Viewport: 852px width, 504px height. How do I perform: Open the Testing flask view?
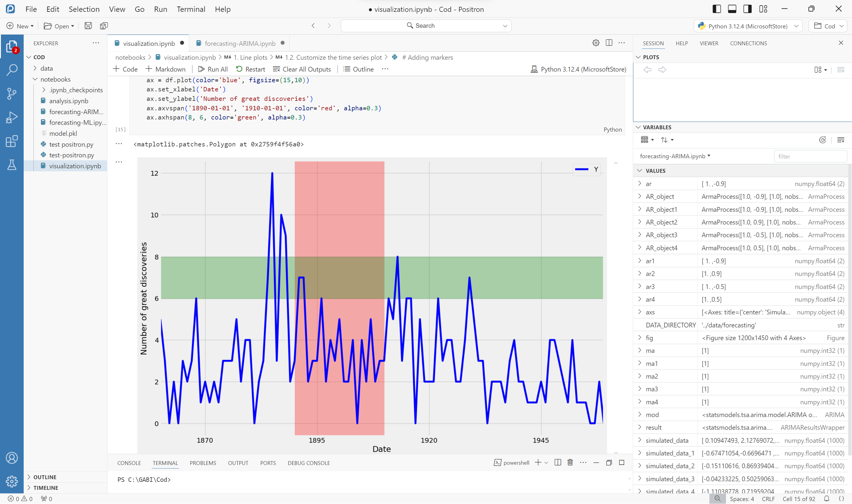point(12,165)
